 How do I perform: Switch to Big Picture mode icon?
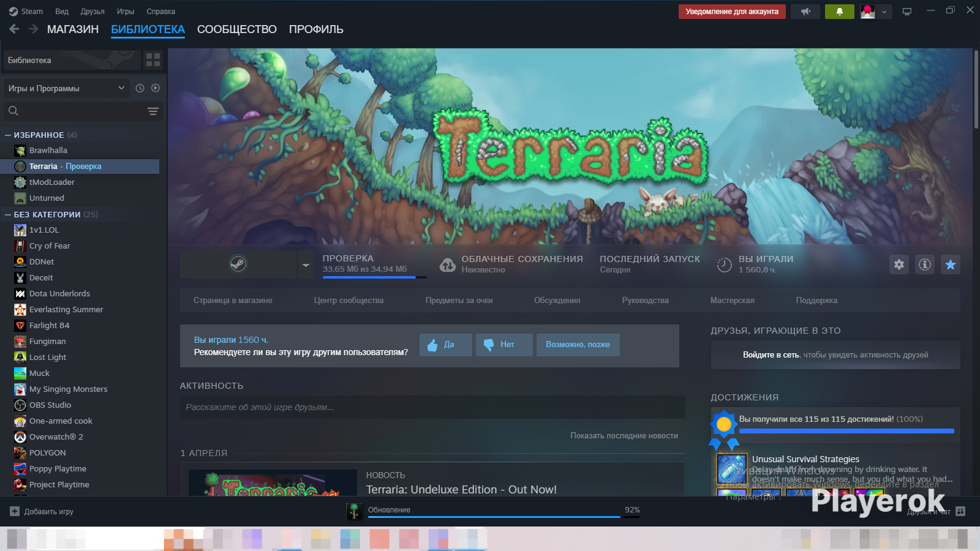click(x=907, y=12)
